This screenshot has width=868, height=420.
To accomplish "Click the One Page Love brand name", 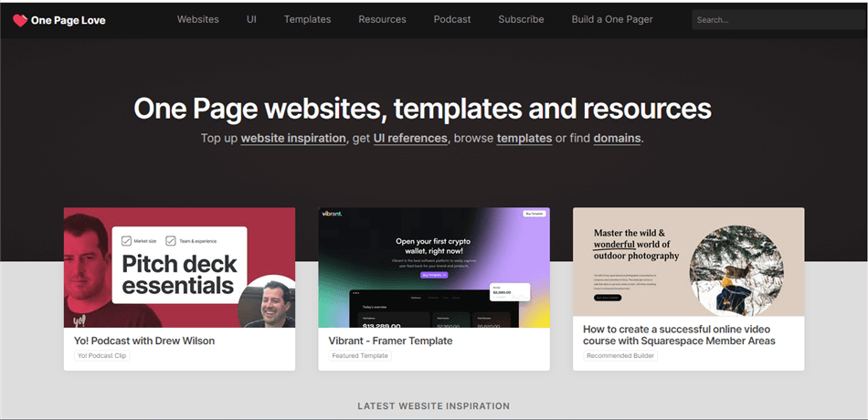I will click(x=69, y=20).
